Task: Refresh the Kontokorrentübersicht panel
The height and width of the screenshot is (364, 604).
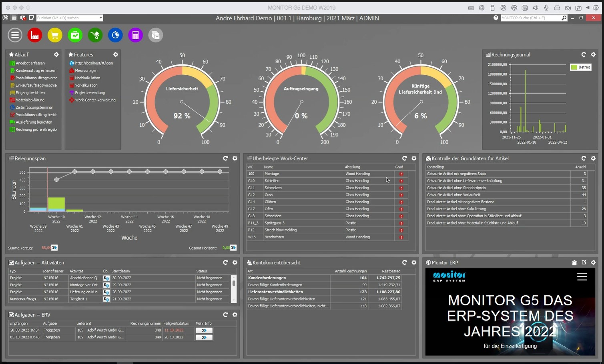Action: (404, 262)
